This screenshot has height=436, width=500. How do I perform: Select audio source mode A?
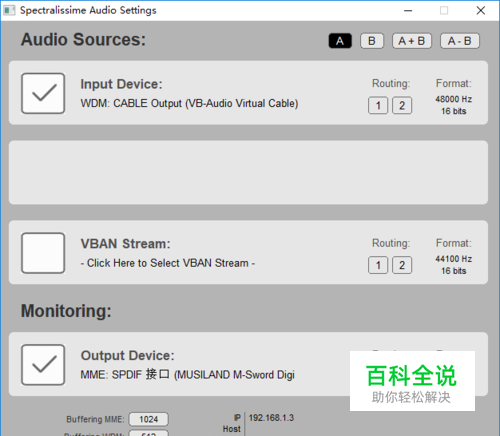(340, 41)
